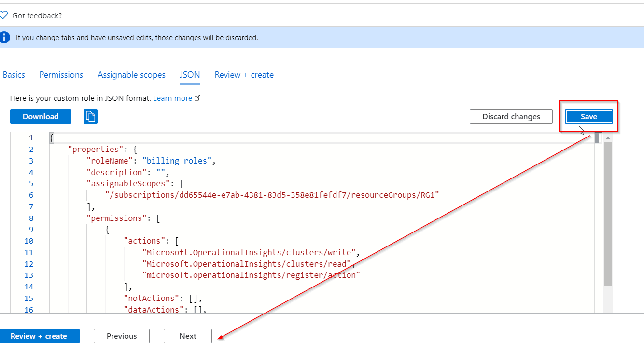Click the blue Review + create button

click(x=39, y=336)
